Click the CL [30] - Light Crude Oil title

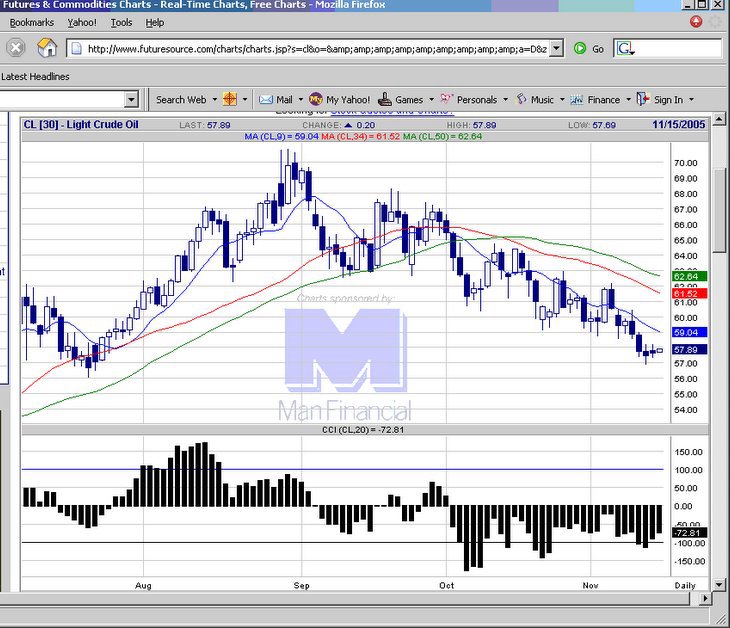(81, 124)
